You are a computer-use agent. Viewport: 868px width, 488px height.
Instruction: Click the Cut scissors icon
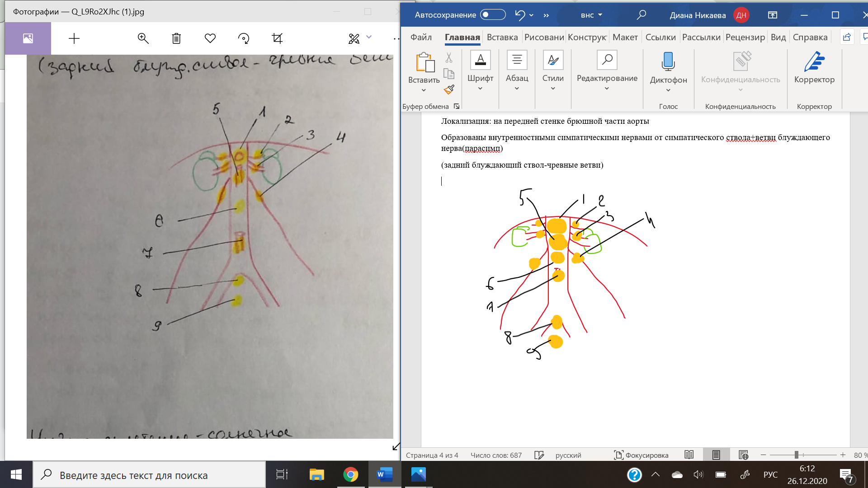coord(449,58)
